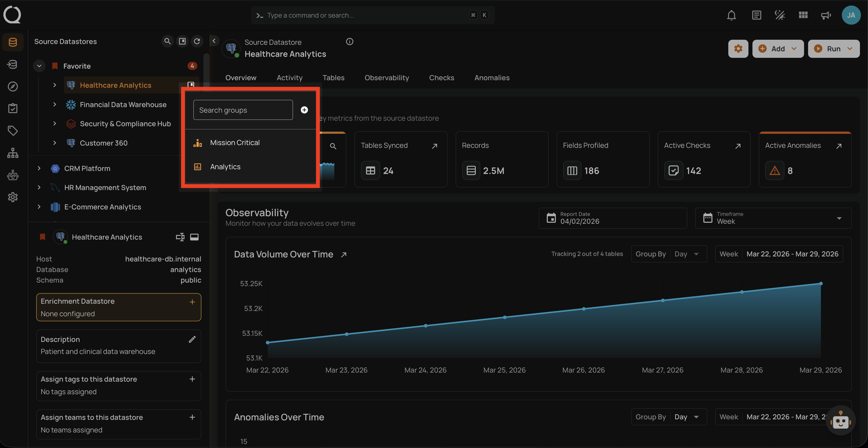Click the add new group plus icon
Image resolution: width=868 pixels, height=448 pixels.
304,110
